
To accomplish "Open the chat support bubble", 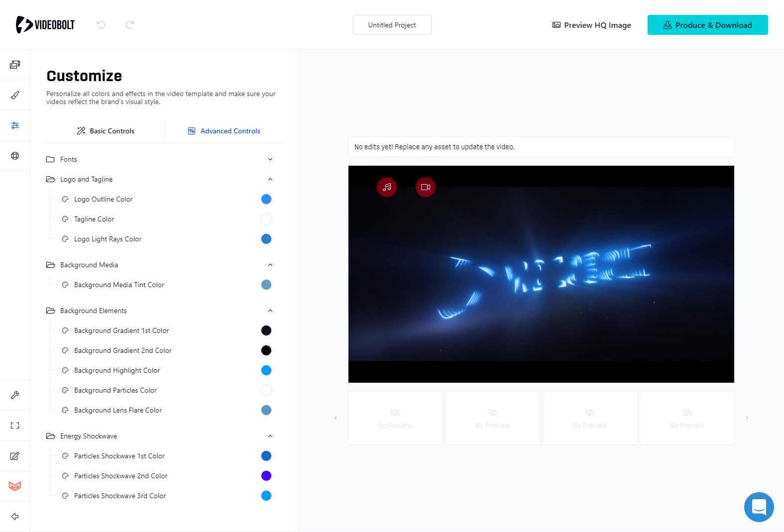I will [759, 507].
